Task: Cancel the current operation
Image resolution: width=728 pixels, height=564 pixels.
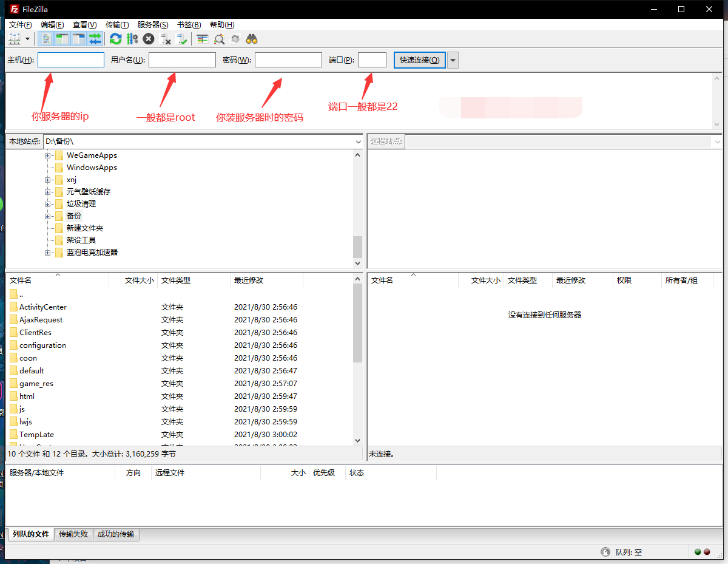Action: [x=148, y=39]
